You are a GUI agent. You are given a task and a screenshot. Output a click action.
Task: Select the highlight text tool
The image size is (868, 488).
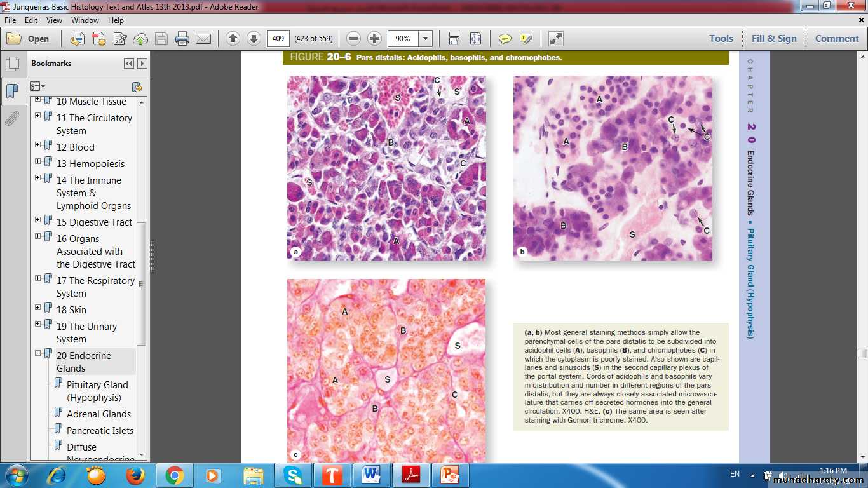pos(526,39)
